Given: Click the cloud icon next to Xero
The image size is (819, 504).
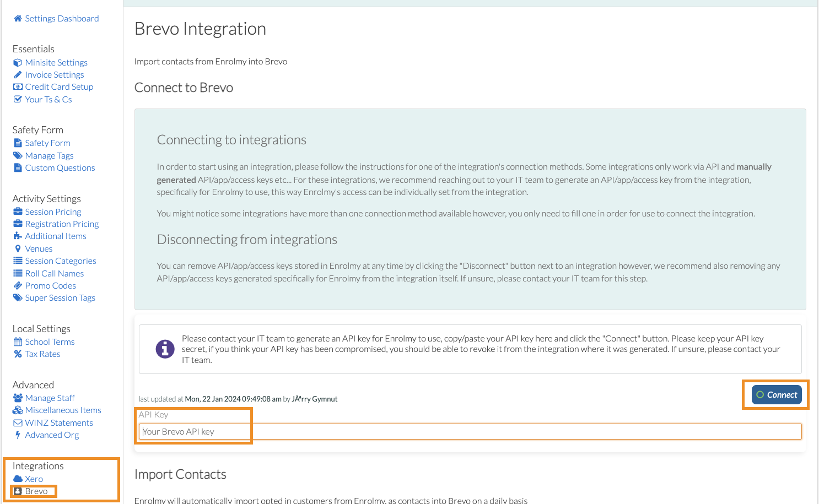Looking at the screenshot, I should tap(18, 479).
